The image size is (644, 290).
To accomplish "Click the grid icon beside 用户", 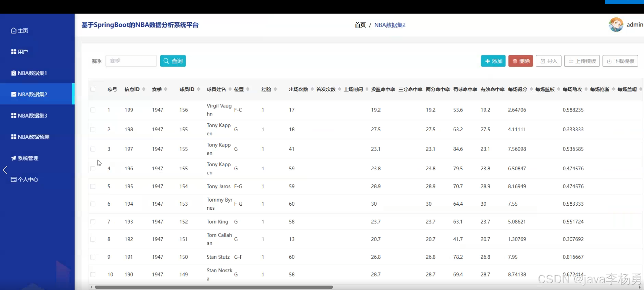I will coord(14,52).
